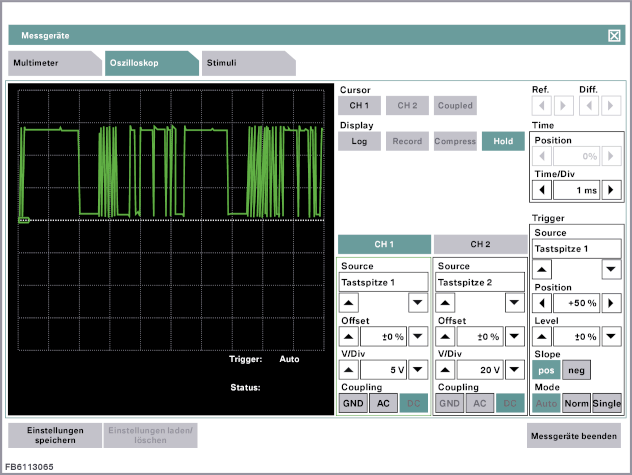The height and width of the screenshot is (475, 632).
Task: Click the Time Position 0% field
Action: click(576, 156)
